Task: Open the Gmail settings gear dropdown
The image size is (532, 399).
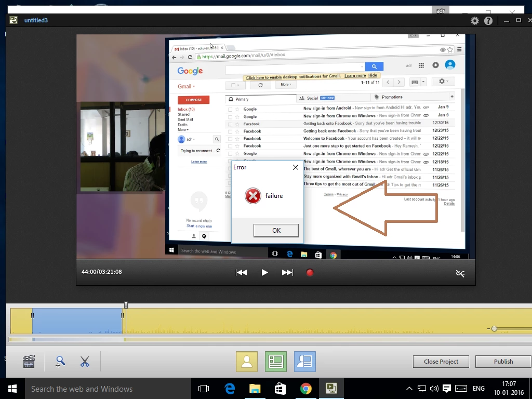Action: (x=443, y=81)
